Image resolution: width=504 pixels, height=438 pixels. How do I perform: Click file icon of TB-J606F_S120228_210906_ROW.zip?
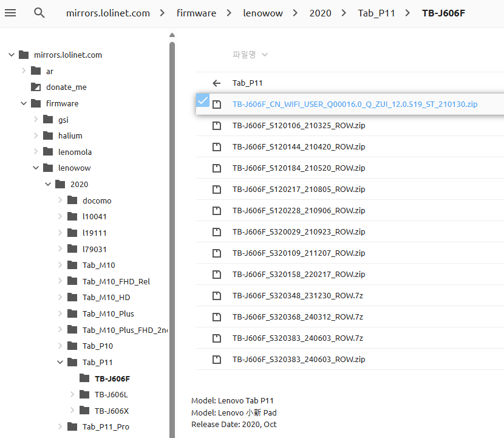217,211
